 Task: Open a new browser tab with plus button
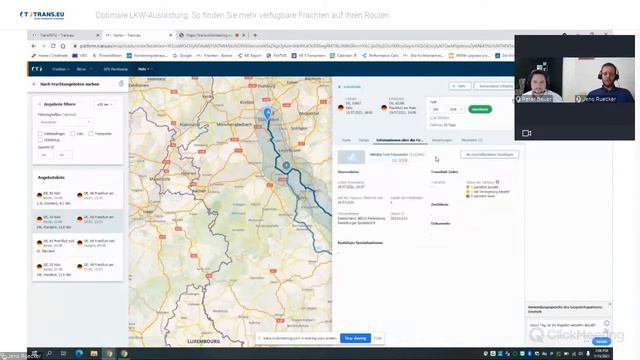click(x=255, y=36)
